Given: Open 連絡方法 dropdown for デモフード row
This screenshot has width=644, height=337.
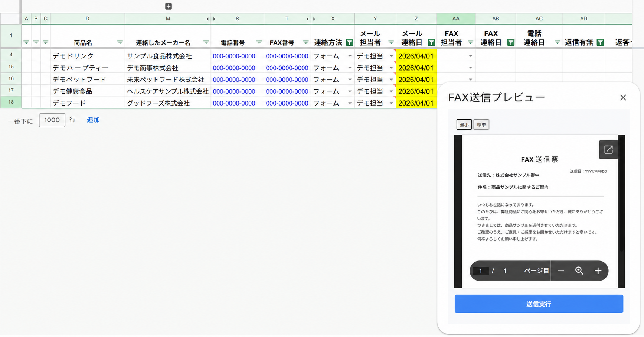Looking at the screenshot, I should (x=350, y=103).
